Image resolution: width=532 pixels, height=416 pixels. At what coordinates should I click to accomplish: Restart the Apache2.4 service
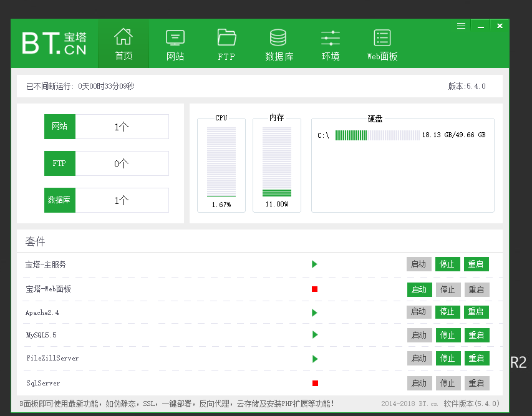476,311
